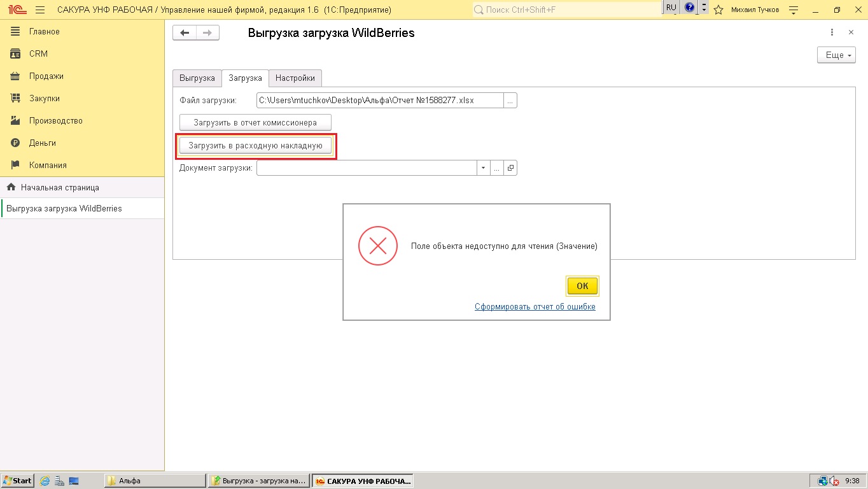The image size is (868, 489).
Task: Expand Документ загрузки dropdown arrow
Action: point(484,168)
